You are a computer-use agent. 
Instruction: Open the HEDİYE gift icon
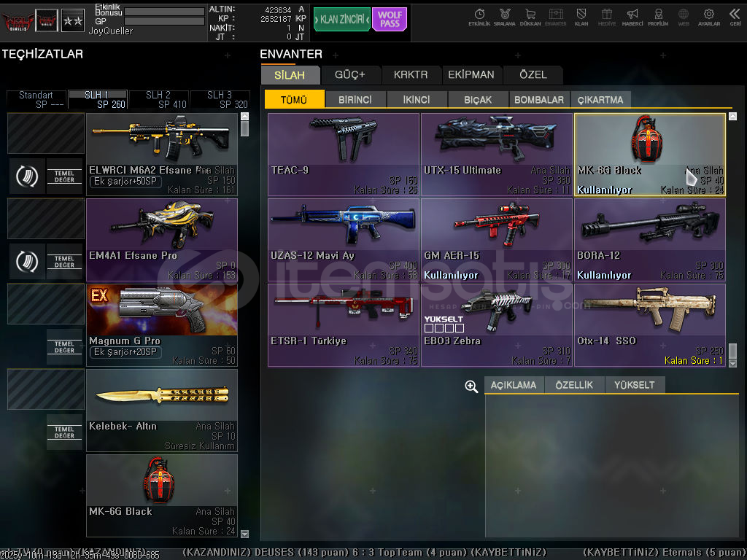606,17
